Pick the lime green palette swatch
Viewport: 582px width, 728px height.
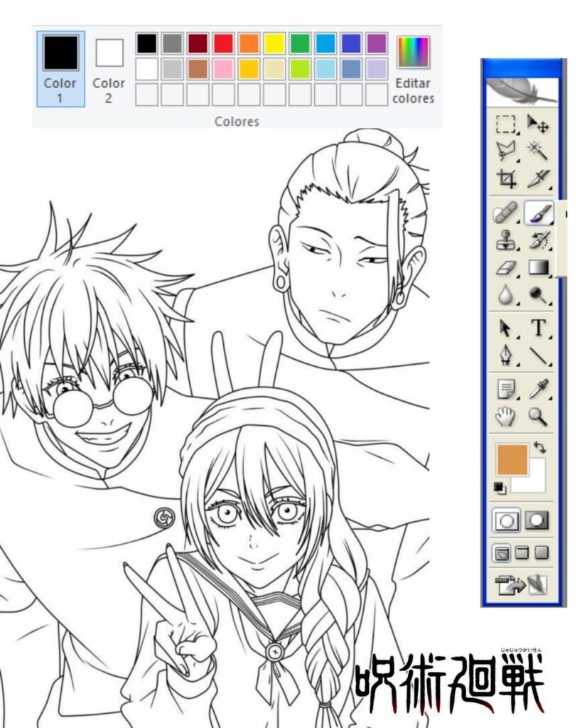click(x=300, y=69)
